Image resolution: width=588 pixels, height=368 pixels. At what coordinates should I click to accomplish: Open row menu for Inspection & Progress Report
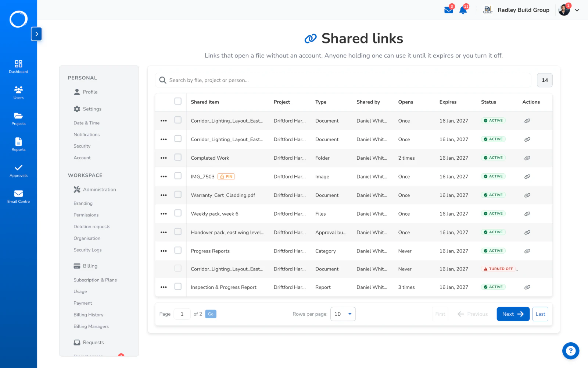coord(164,287)
